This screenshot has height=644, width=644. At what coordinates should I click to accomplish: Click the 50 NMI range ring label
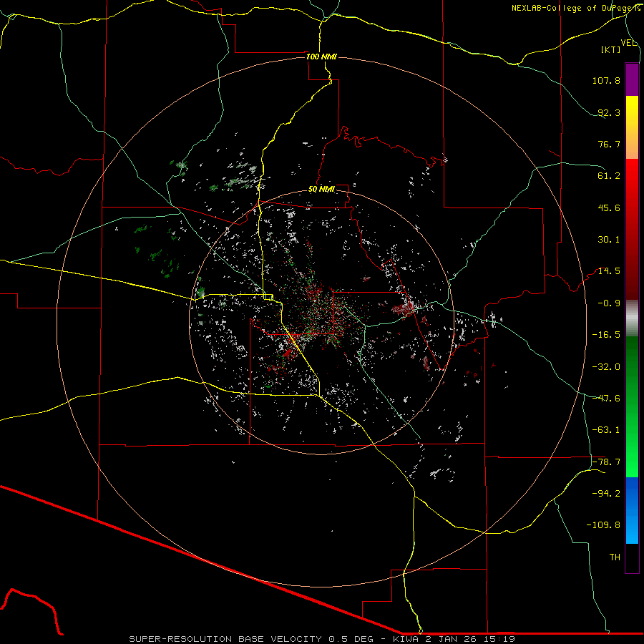pos(321,189)
